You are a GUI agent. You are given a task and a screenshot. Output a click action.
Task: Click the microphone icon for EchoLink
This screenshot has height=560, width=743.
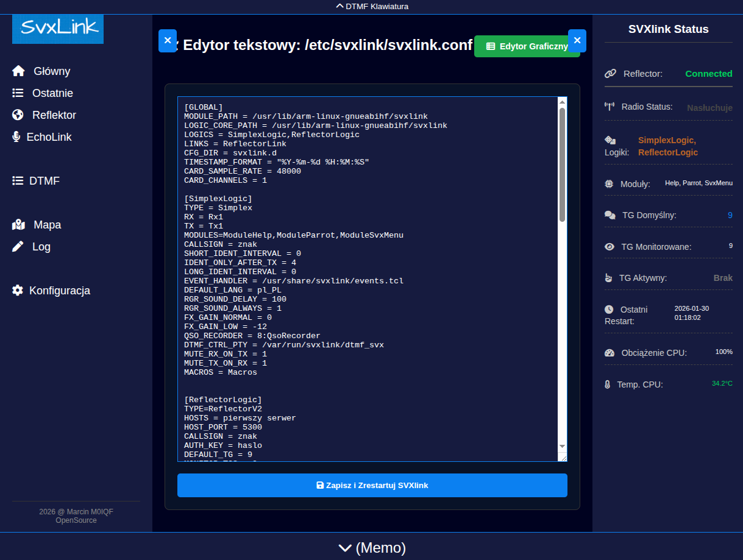pos(16,137)
